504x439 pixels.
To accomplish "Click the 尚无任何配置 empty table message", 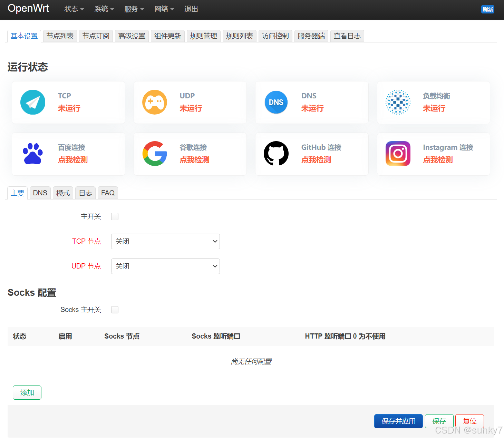I will click(x=251, y=361).
